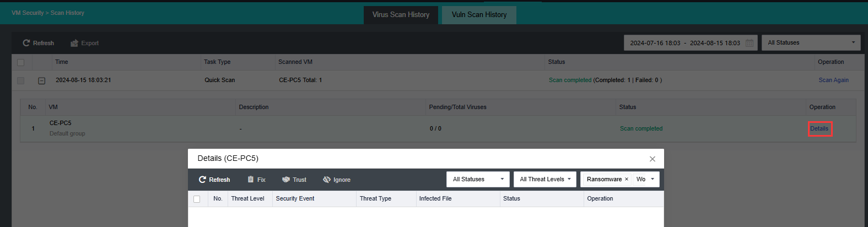Open the All Statuses dropdown in top toolbar
This screenshot has width=868, height=227.
811,42
